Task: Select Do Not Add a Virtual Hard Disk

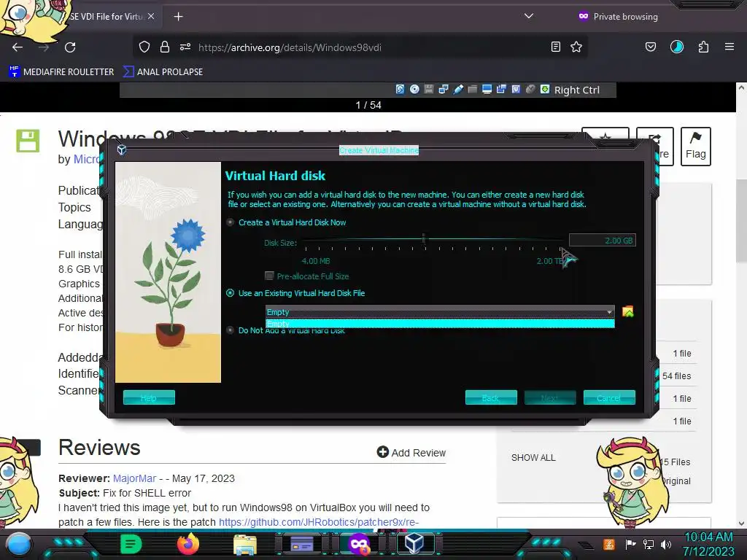Action: (286, 330)
